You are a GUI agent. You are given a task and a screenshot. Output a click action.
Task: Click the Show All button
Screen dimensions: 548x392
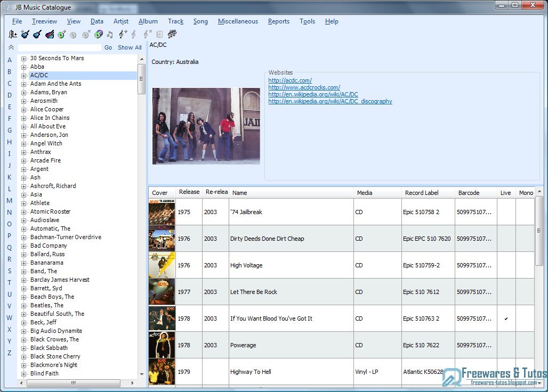point(130,47)
